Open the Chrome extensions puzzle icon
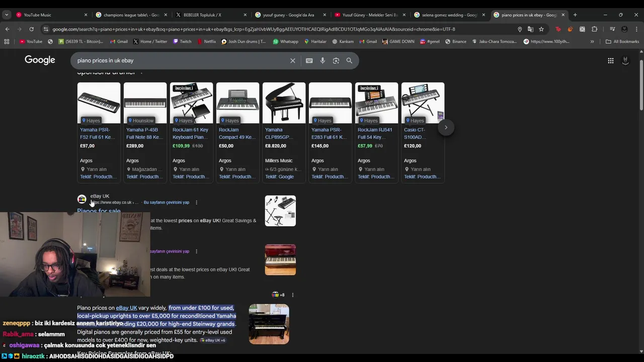This screenshot has width=644, height=362. (x=594, y=29)
